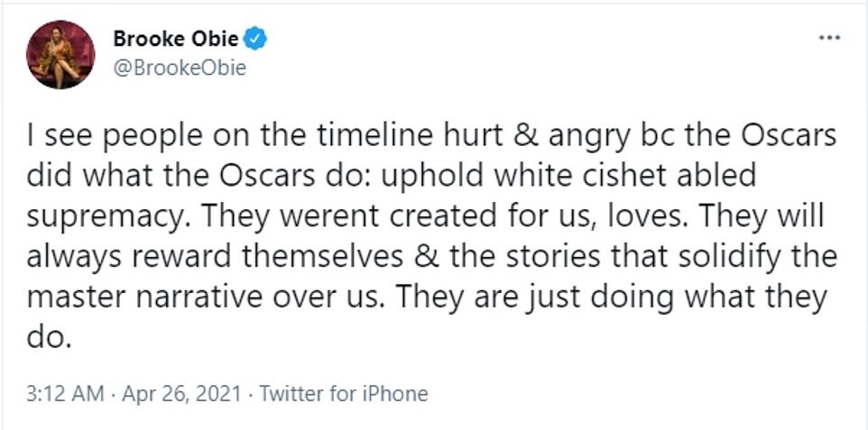Click the 3:12 AM timestamp
Image resolution: width=868 pixels, height=430 pixels.
65,394
